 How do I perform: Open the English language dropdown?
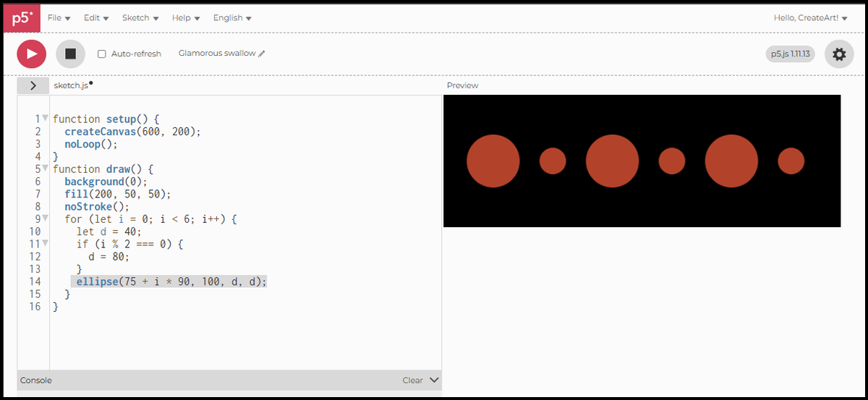coord(232,18)
